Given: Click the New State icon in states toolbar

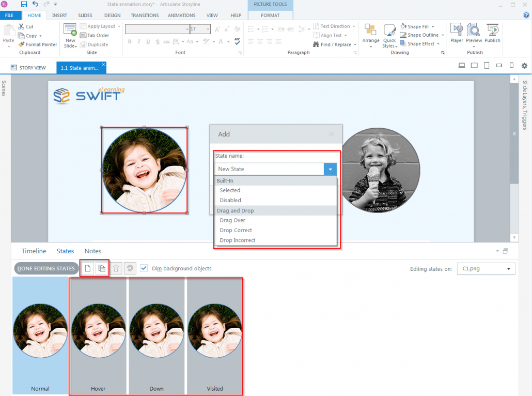Looking at the screenshot, I should click(x=88, y=268).
